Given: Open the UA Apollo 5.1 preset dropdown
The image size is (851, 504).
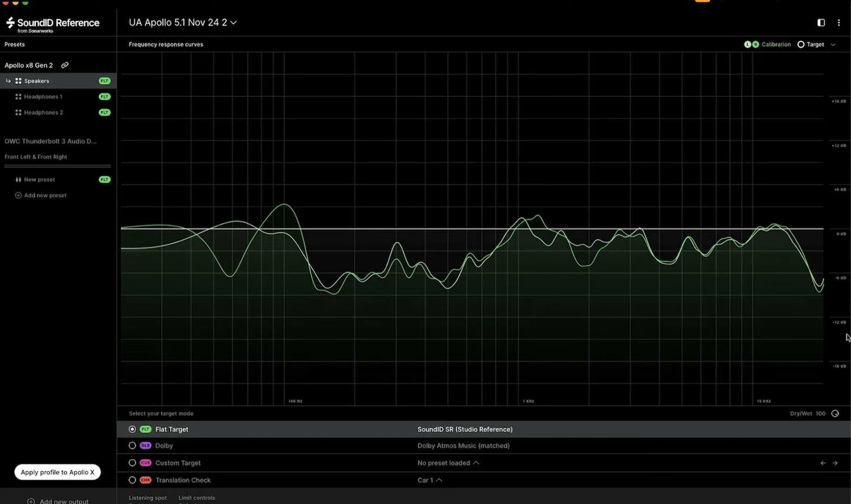Looking at the screenshot, I should click(x=233, y=23).
